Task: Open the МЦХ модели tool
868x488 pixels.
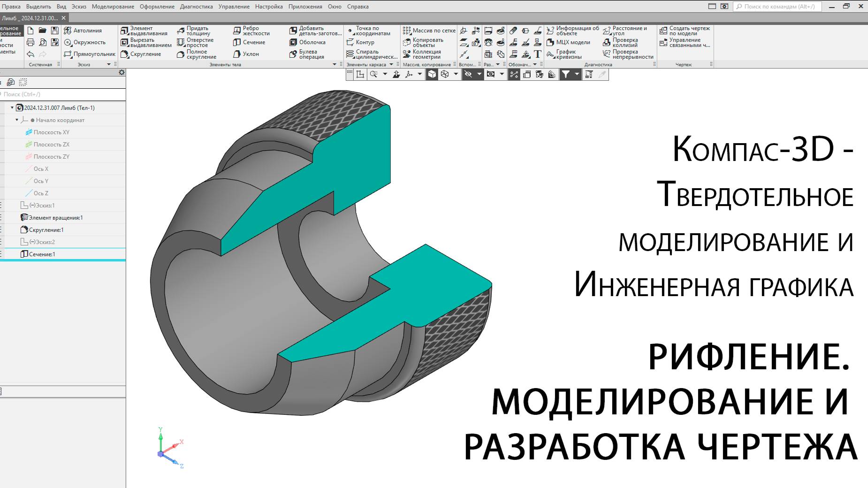Action: click(x=571, y=42)
